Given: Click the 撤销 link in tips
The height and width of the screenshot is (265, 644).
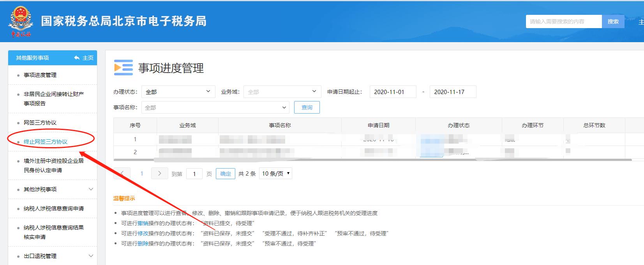Looking at the screenshot, I should [x=143, y=223].
